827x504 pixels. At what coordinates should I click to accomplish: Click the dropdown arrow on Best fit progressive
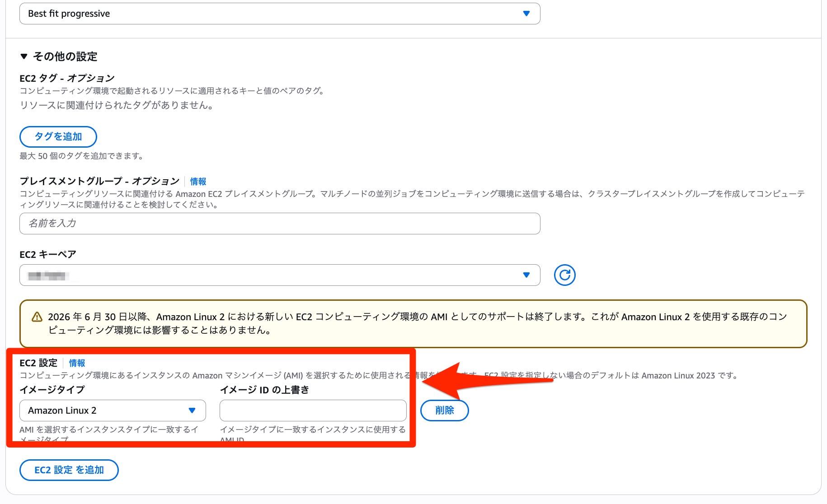coord(526,13)
